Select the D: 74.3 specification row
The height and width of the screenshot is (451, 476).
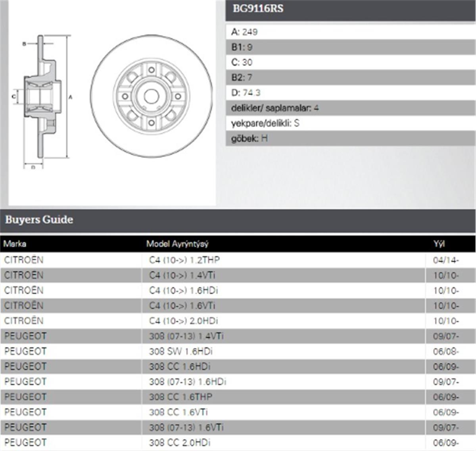pos(351,93)
